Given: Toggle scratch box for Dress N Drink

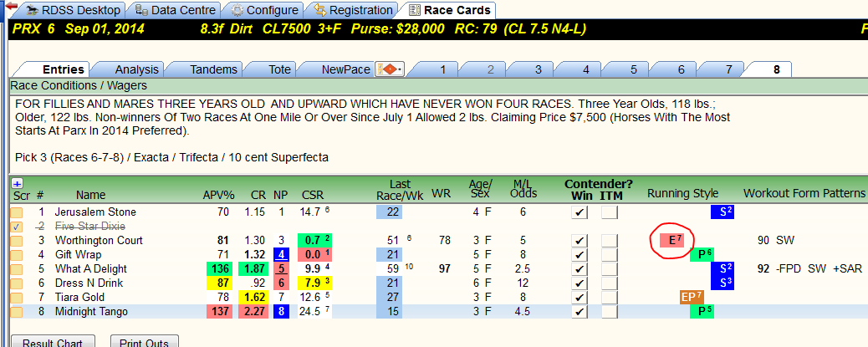Looking at the screenshot, I should point(18,283).
